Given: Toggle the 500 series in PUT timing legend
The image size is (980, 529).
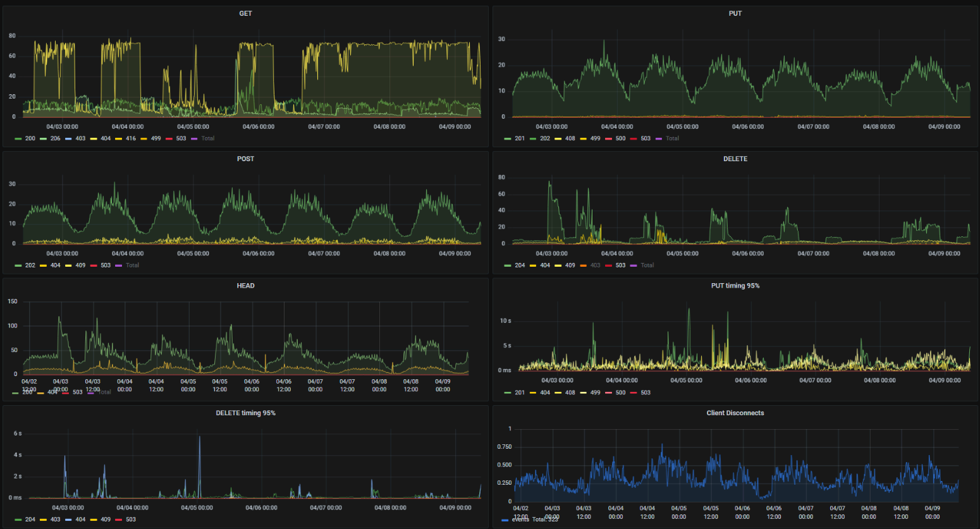Looking at the screenshot, I should pyautogui.click(x=620, y=392).
